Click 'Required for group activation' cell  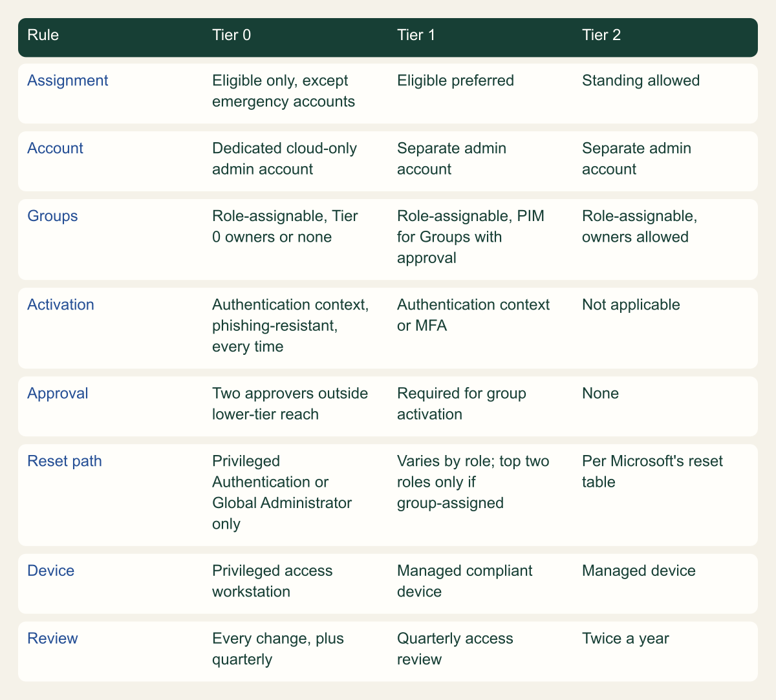pyautogui.click(x=462, y=403)
